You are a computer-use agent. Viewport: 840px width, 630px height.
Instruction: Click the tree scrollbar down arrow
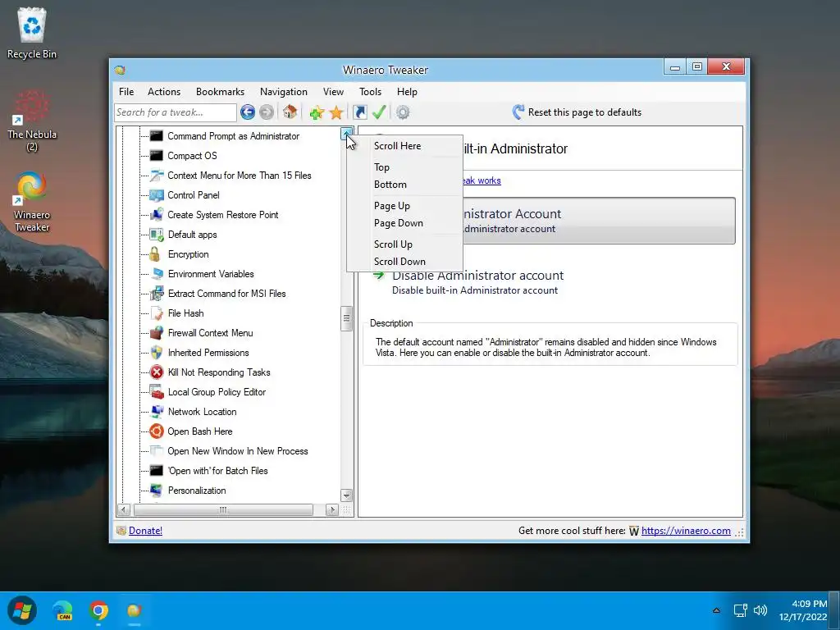point(347,495)
